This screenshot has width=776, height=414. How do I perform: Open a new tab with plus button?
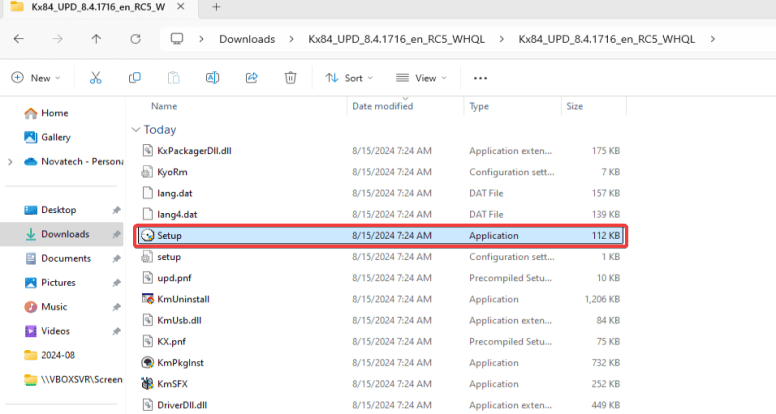tap(216, 7)
